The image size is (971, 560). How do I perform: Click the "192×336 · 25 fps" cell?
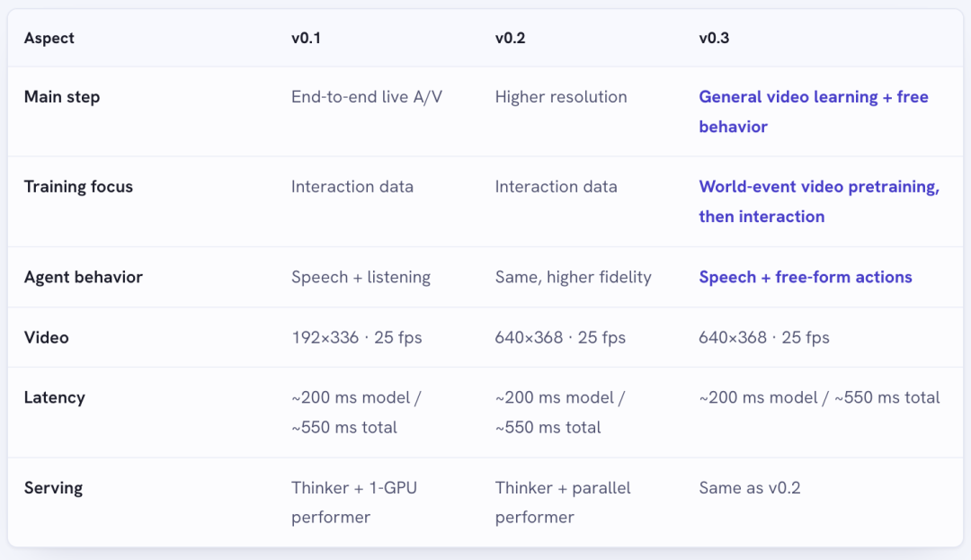(357, 337)
